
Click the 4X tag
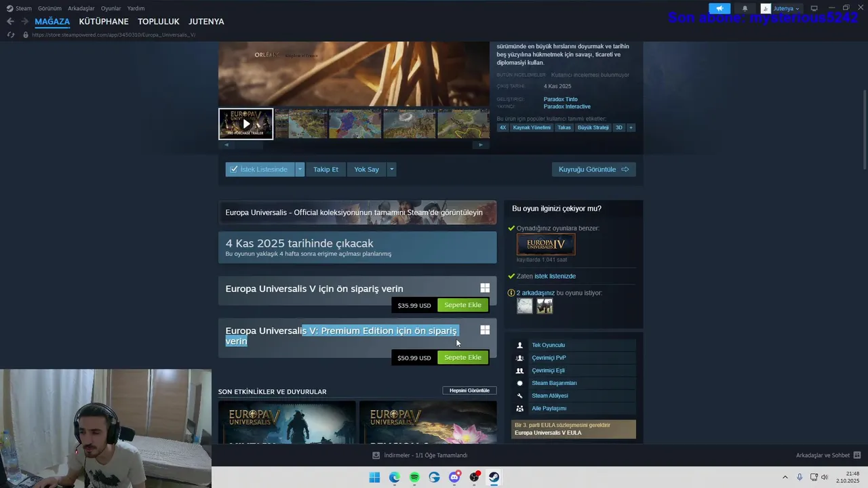502,127
